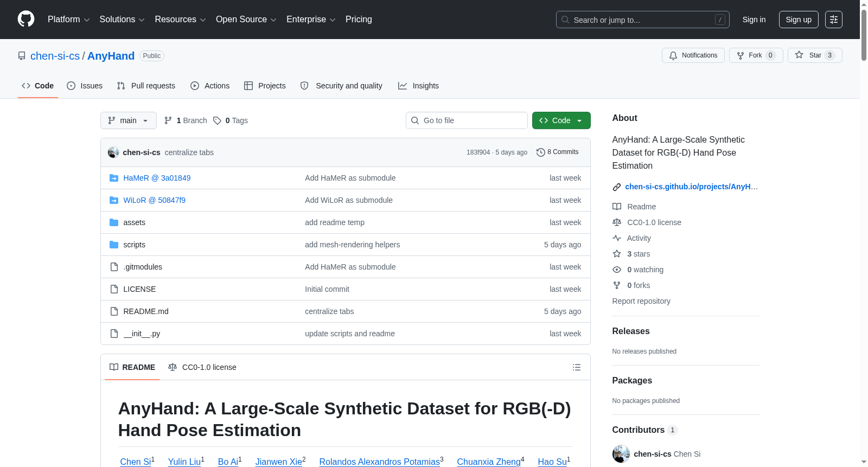Expand the Enterprise menu
The image size is (868, 467).
311,20
